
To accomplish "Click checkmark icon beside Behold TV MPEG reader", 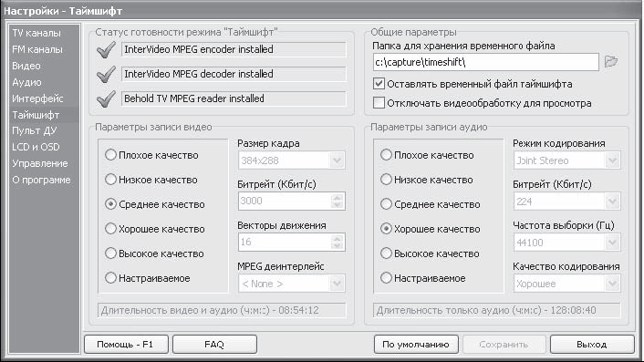I will [106, 98].
